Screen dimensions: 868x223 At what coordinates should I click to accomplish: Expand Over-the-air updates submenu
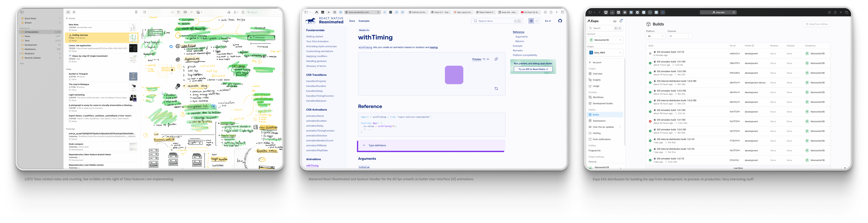pyautogui.click(x=620, y=127)
